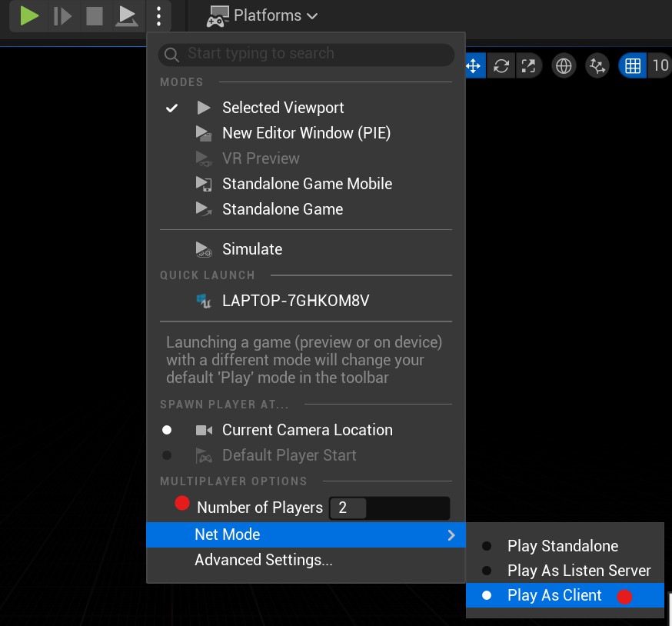This screenshot has width=672, height=626.
Task: Click the Standalone Game Mobile icon
Action: [x=204, y=184]
